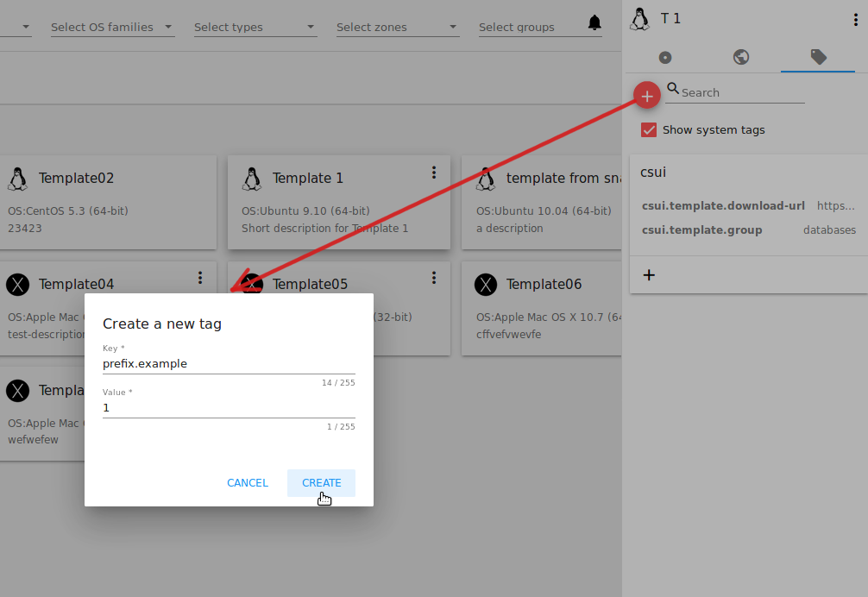Open the Template06 card title
This screenshot has height=597, width=868.
[544, 285]
